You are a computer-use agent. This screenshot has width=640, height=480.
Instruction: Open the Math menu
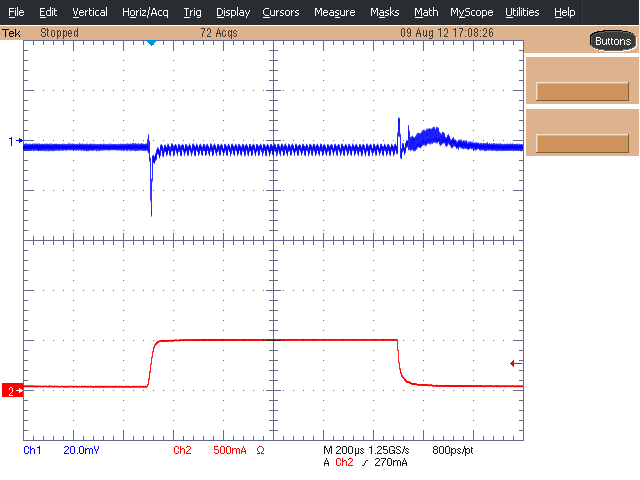point(426,12)
